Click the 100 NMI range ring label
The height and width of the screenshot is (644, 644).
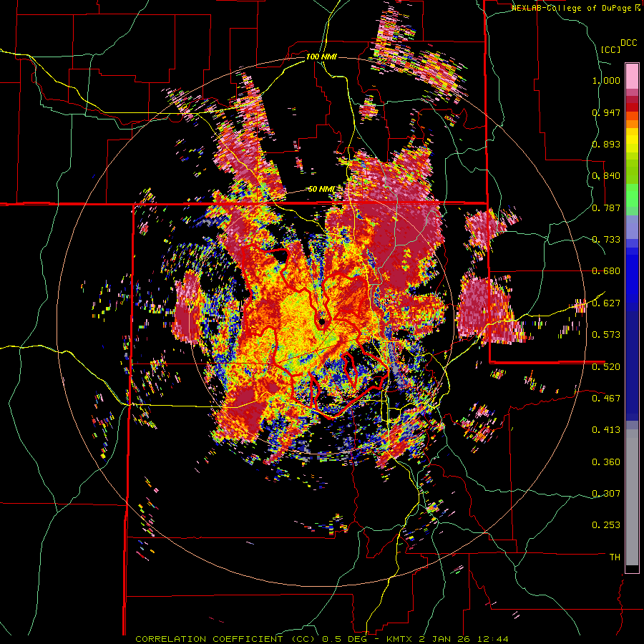pos(321,57)
